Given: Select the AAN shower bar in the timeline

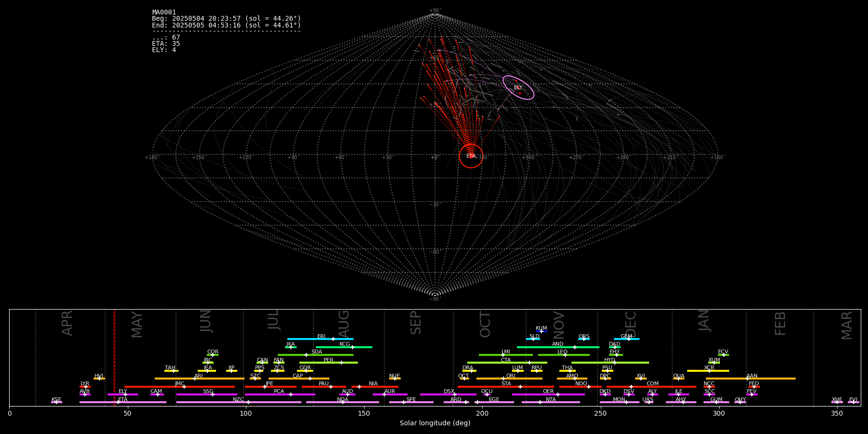Looking at the screenshot, I should [x=751, y=379].
